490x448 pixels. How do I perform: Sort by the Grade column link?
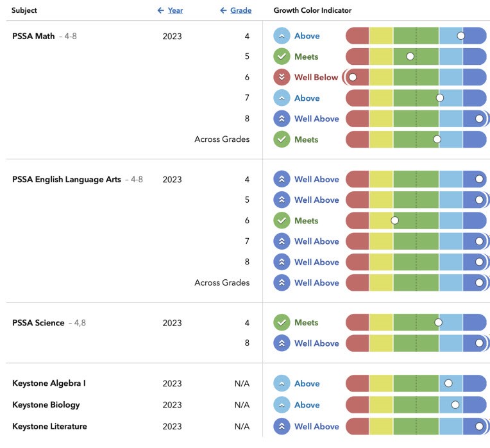(x=241, y=10)
